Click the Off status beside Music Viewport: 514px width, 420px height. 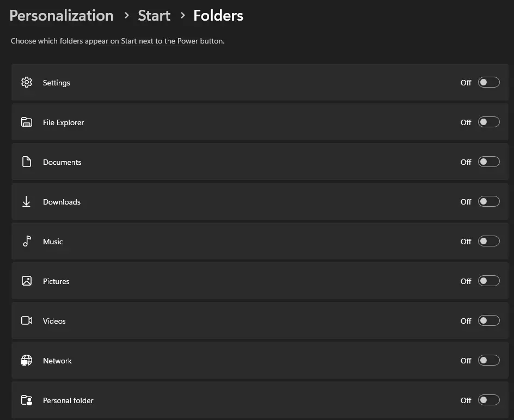(466, 242)
